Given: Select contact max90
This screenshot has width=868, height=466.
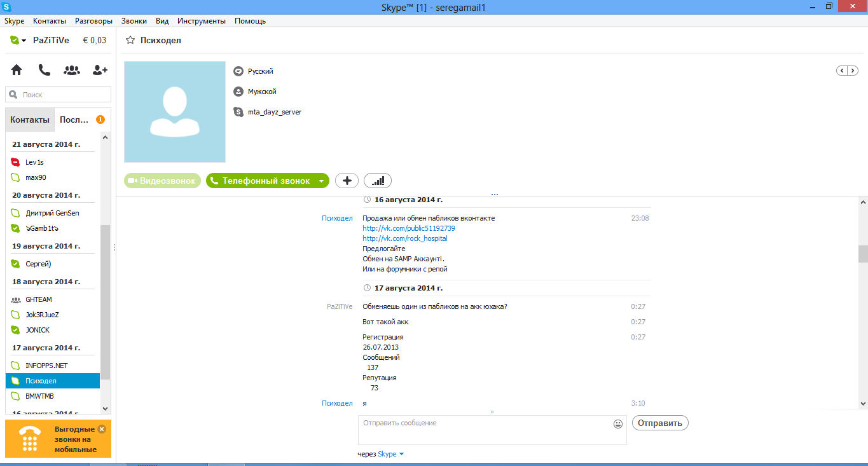Looking at the screenshot, I should (x=53, y=177).
